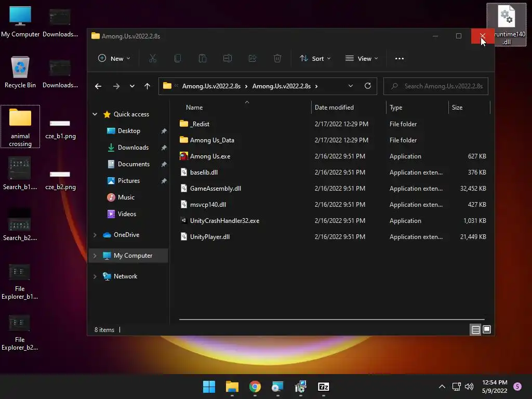Click the taskbar clock and date
The width and height of the screenshot is (532, 399).
click(495, 387)
